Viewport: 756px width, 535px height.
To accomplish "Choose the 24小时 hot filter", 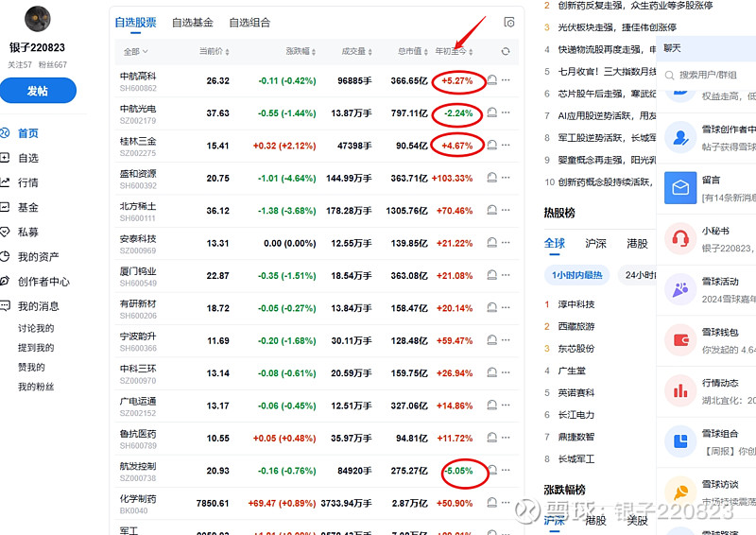I will coord(637,275).
